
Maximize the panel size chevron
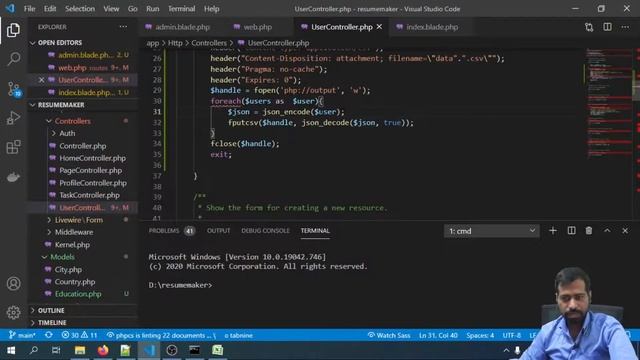(607, 231)
